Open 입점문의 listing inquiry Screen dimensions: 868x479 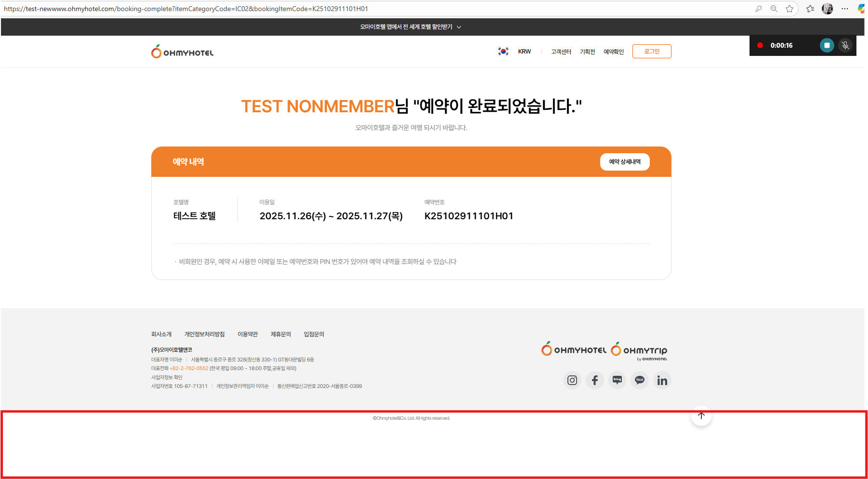[x=314, y=334]
